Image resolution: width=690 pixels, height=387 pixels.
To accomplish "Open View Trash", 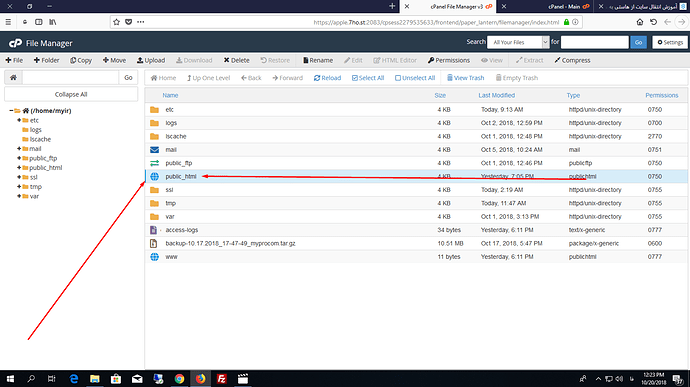I will (465, 78).
